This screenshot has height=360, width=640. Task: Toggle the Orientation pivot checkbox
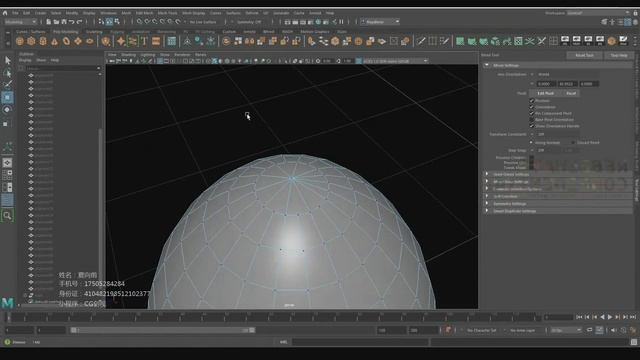click(x=531, y=107)
